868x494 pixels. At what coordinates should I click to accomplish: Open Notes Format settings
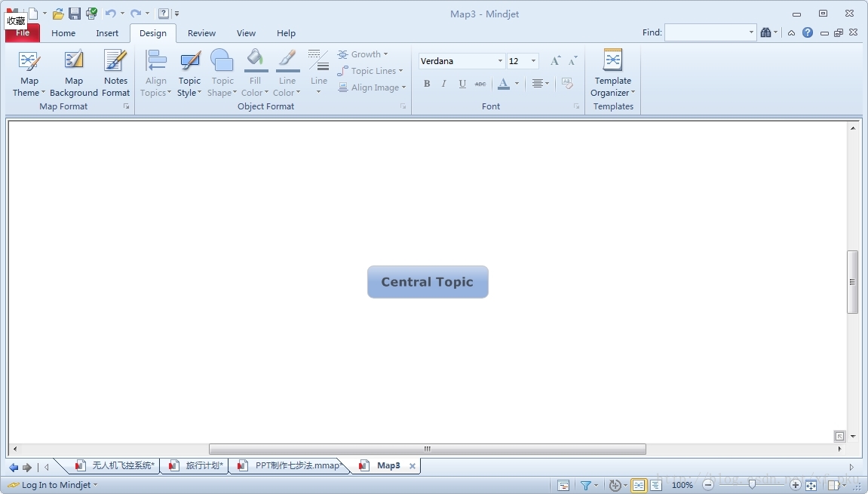point(115,74)
